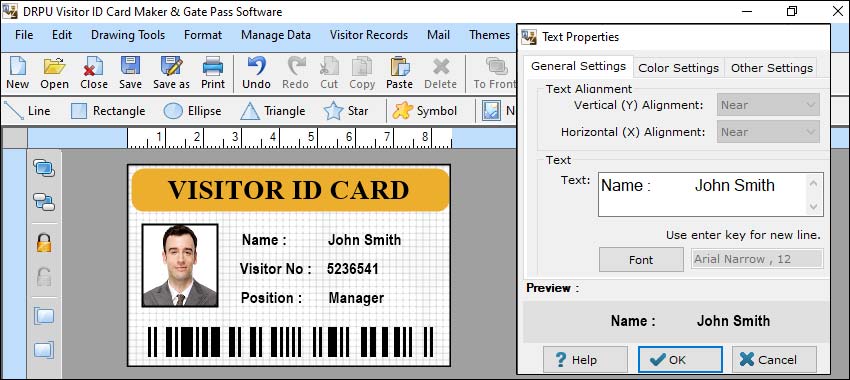This screenshot has height=380, width=850.
Task: Click the bring-to-front icon in left sidebar
Action: click(x=44, y=169)
